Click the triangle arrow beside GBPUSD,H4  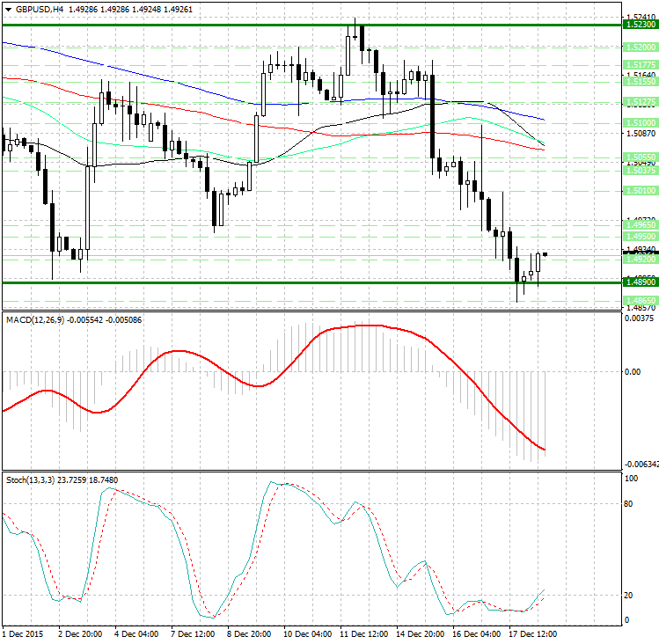click(x=8, y=9)
